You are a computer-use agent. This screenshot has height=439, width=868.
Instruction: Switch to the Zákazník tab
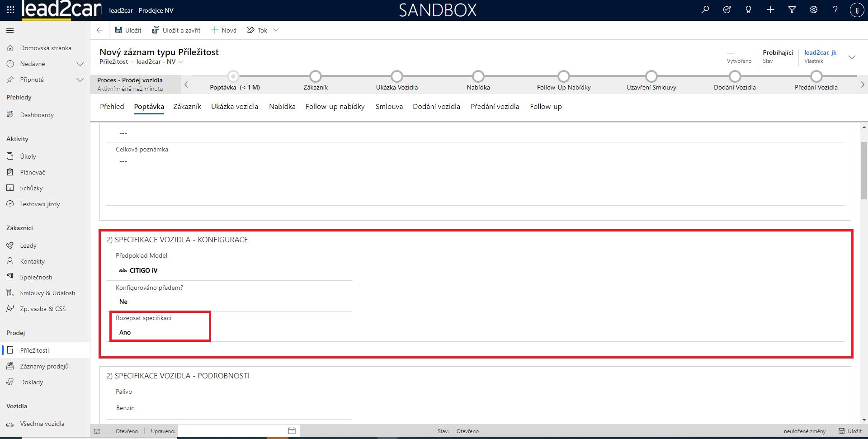click(187, 107)
